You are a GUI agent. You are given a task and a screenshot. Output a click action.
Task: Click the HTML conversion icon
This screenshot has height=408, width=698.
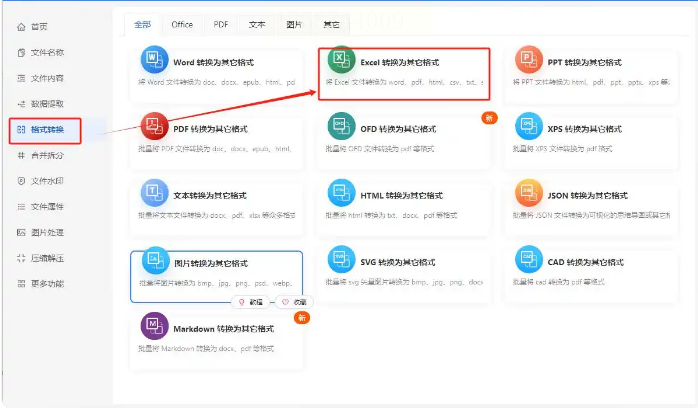(341, 193)
